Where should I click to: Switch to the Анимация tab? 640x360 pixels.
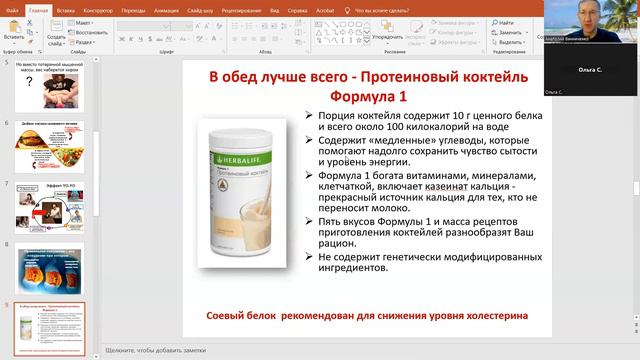(x=166, y=10)
